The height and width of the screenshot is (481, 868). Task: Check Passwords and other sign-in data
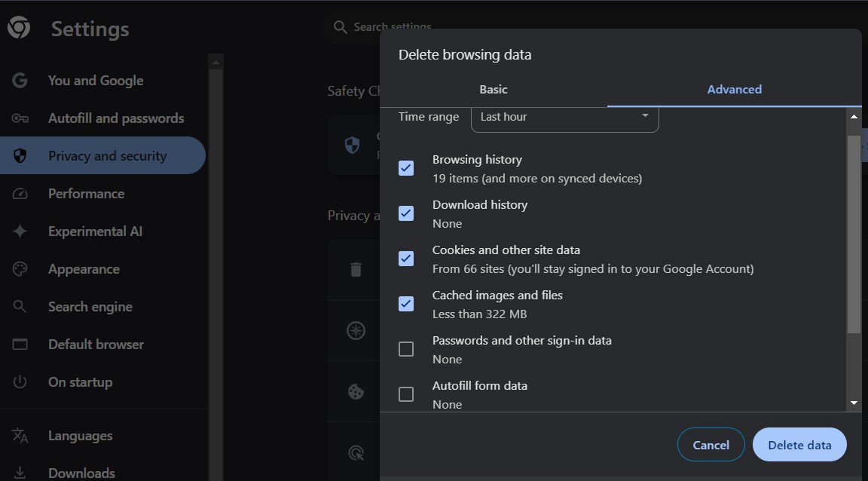406,349
